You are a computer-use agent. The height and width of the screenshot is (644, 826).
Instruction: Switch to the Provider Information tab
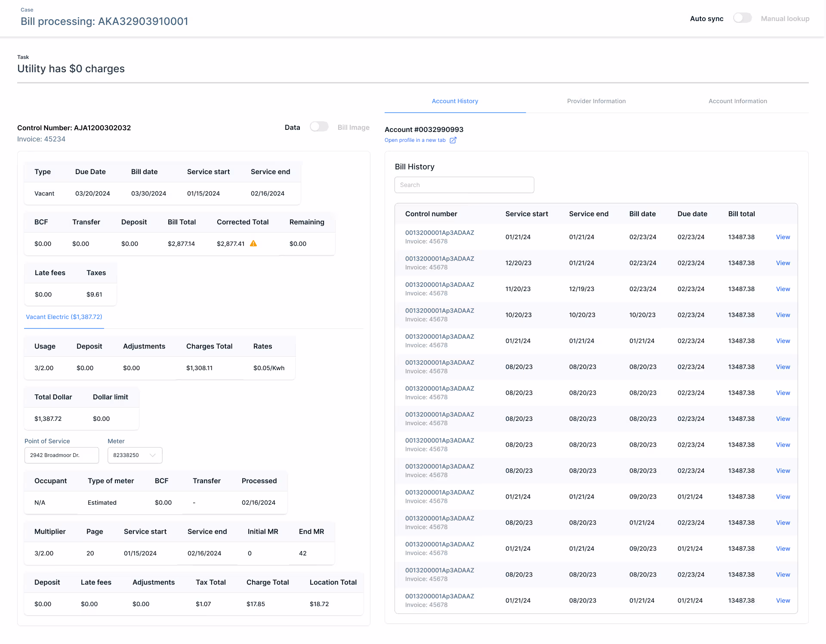[596, 101]
